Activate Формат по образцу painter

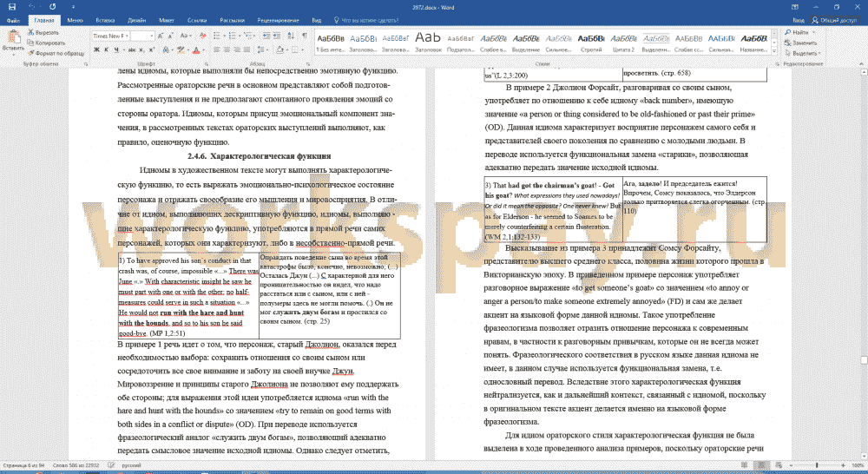coord(56,53)
